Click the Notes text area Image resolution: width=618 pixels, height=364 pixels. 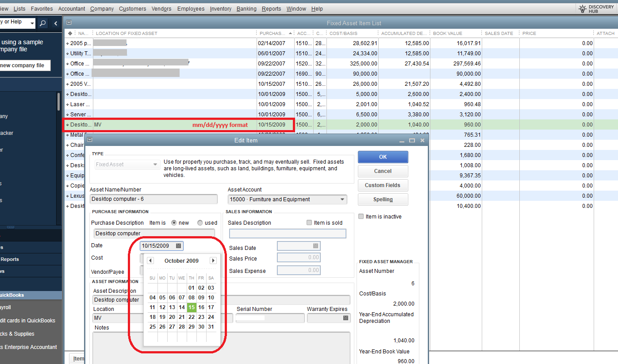pos(221,348)
